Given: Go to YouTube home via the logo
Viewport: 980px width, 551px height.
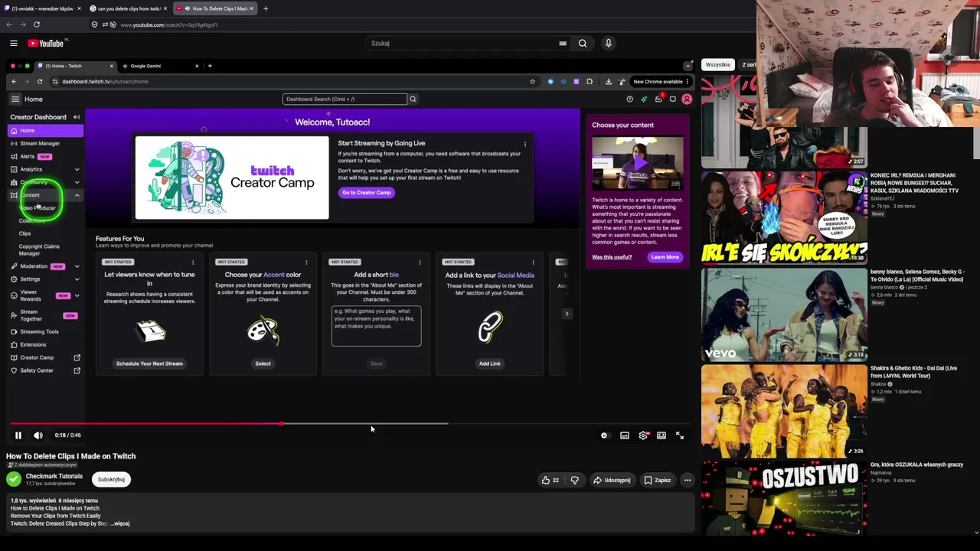Looking at the screenshot, I should point(46,44).
